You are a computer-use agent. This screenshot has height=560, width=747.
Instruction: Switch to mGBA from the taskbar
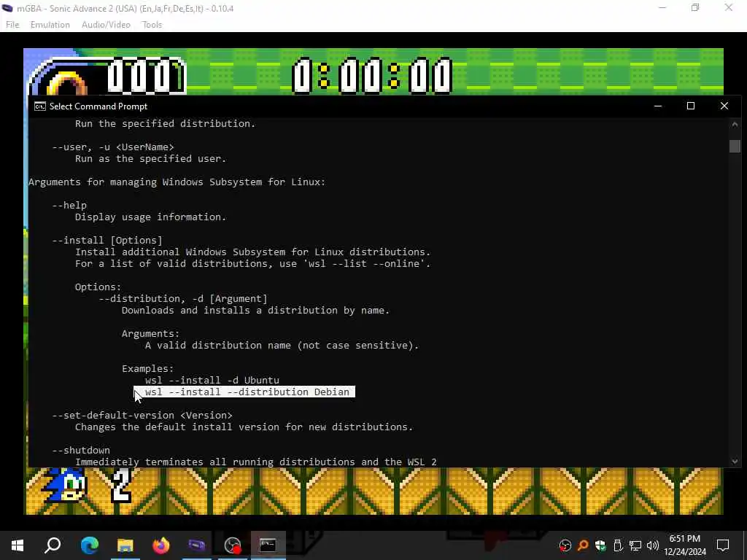point(197,545)
